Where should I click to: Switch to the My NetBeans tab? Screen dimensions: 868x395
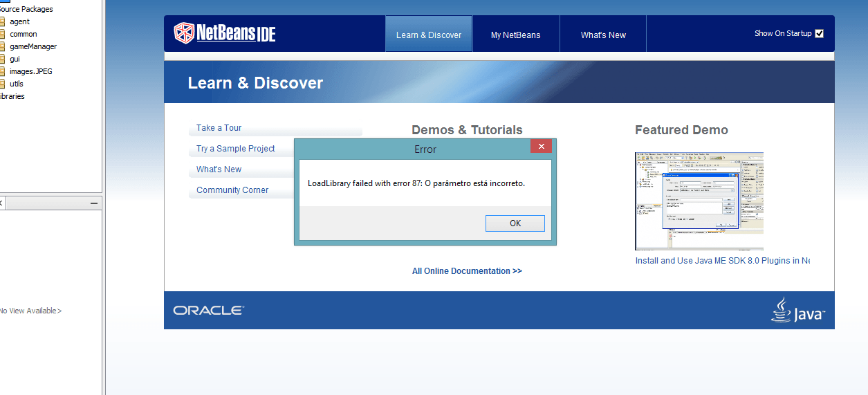tap(515, 35)
